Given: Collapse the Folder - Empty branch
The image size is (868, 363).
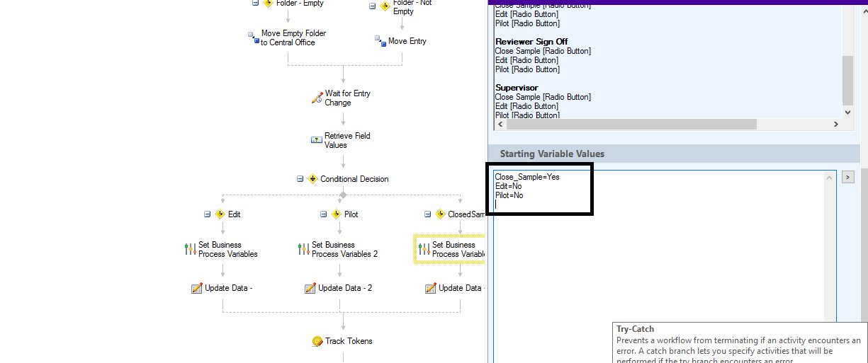Looking at the screenshot, I should click(x=256, y=3).
